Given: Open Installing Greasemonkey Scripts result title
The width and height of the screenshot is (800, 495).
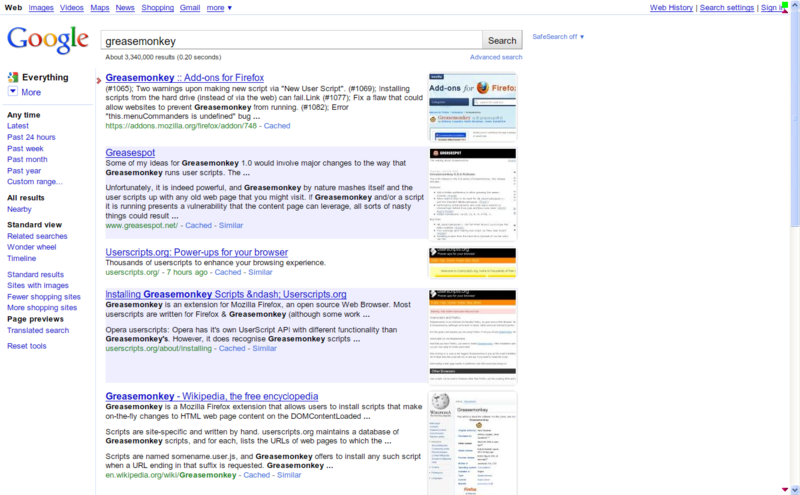Looking at the screenshot, I should 226,294.
